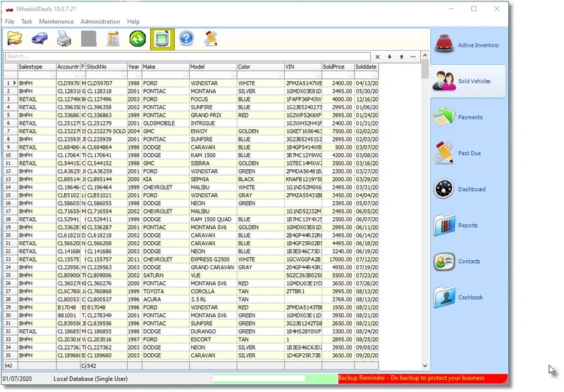Click the green refresh toolbar icon
This screenshot has width=564, height=392.
137,39
